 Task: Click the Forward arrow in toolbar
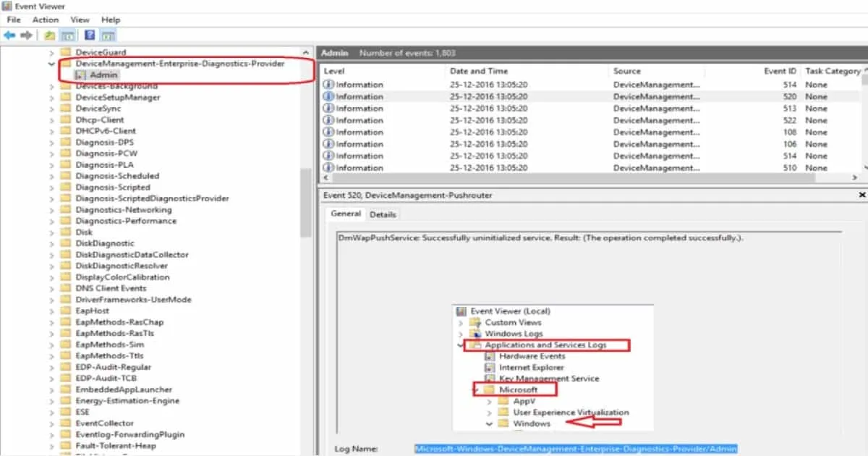coord(27,35)
